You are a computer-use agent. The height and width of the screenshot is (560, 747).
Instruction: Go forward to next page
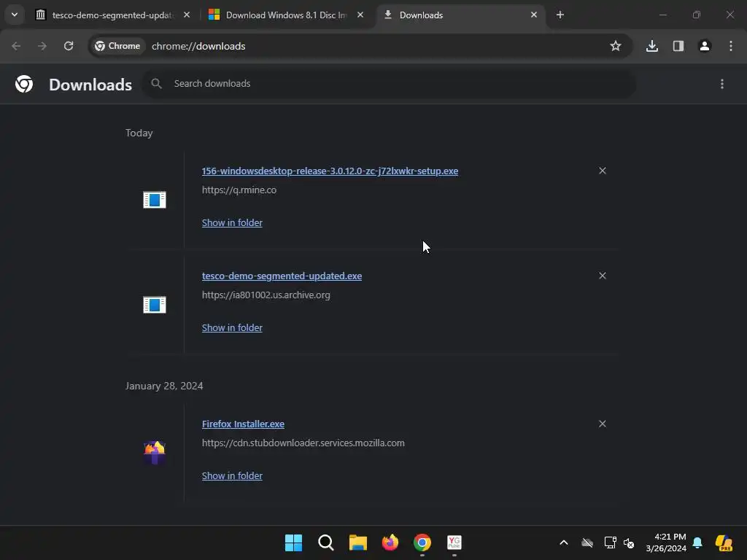tap(42, 46)
